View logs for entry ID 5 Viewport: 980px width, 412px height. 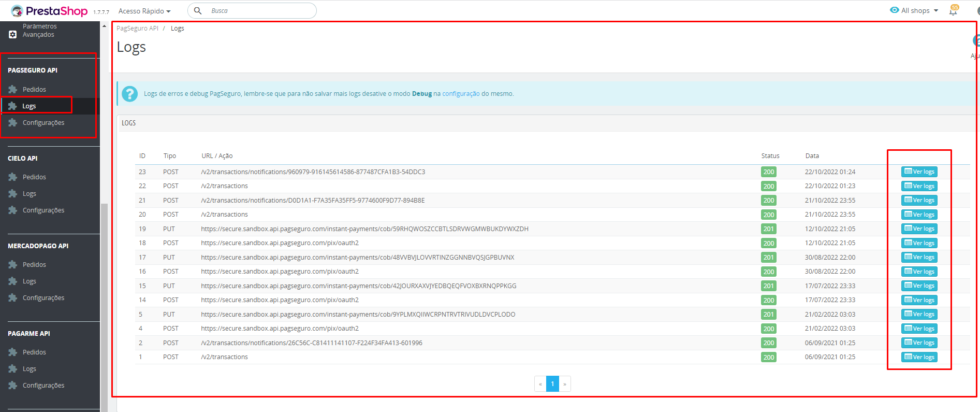(919, 314)
